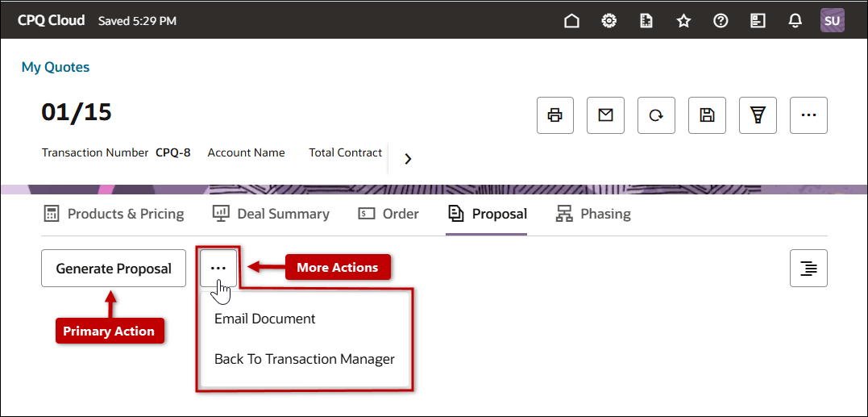The width and height of the screenshot is (868, 417).
Task: Open the header ellipsis more options menu
Action: (x=808, y=115)
